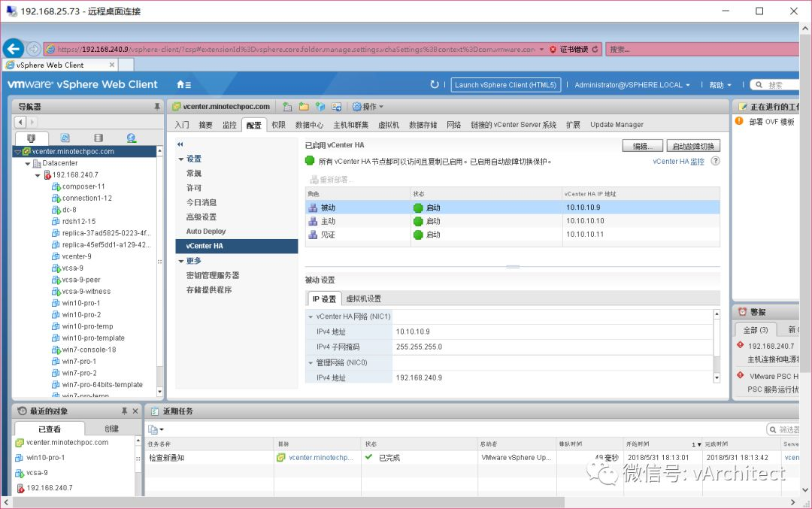This screenshot has width=812, height=509.
Task: Open the vSphere home menu icon
Action: click(x=184, y=84)
